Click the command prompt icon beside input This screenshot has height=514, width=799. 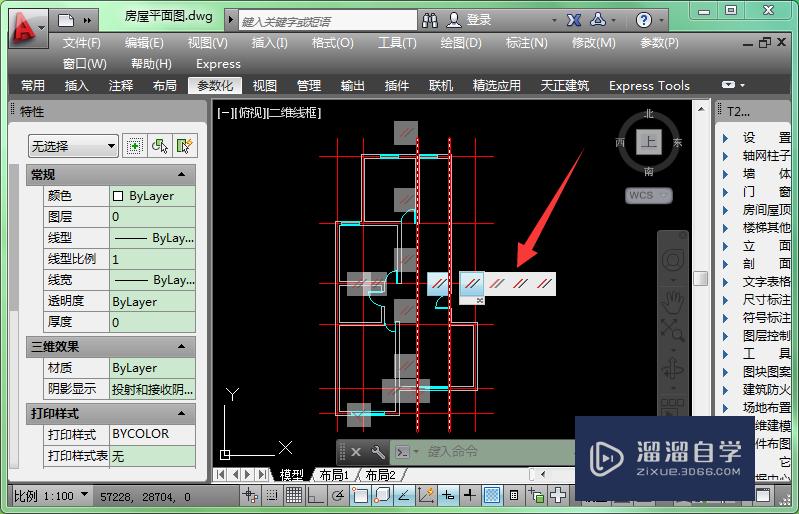pos(403,452)
